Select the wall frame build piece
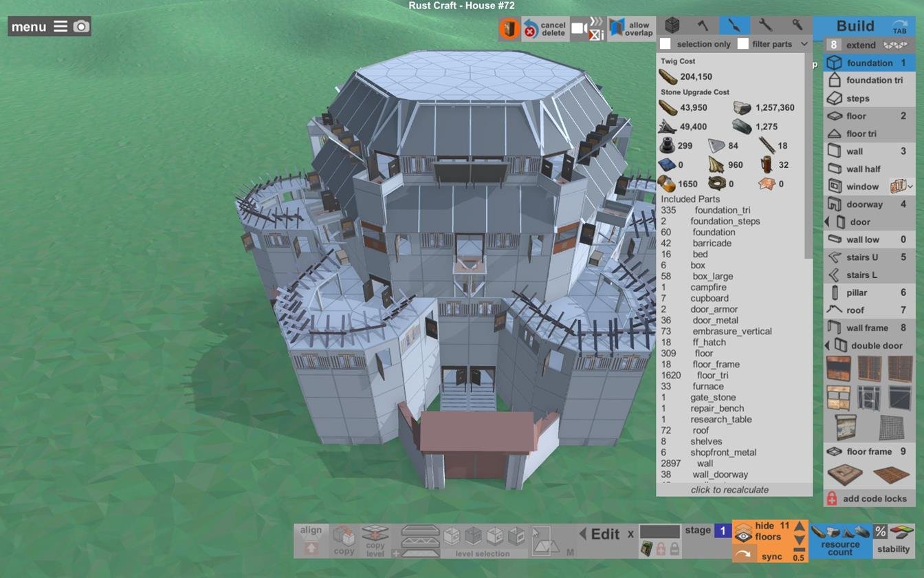 pos(870,328)
